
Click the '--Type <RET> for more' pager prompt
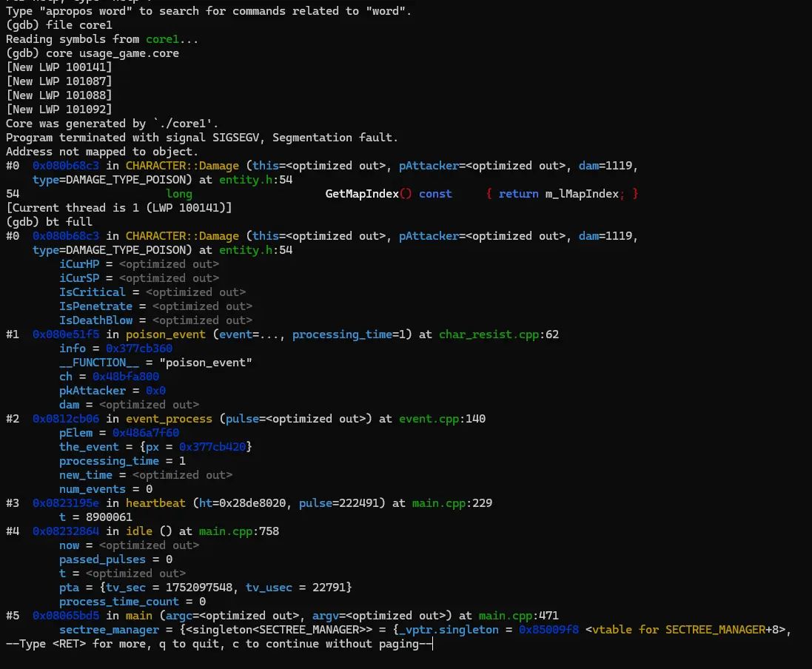[219, 644]
